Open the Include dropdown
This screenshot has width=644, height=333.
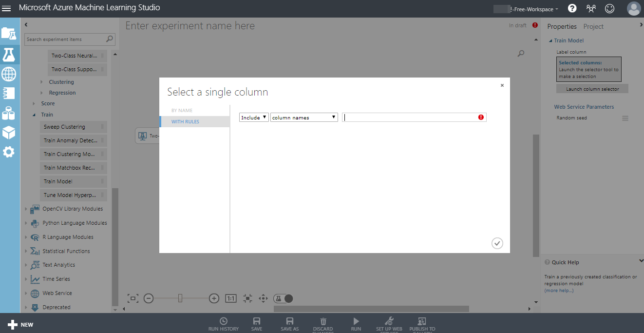[x=254, y=118]
